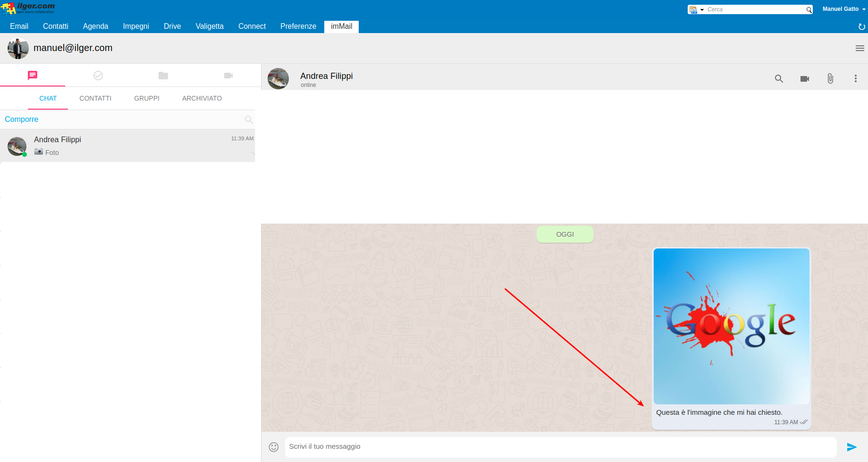868x462 pixels.
Task: Go to the Contatti tab in the top bar
Action: click(56, 26)
